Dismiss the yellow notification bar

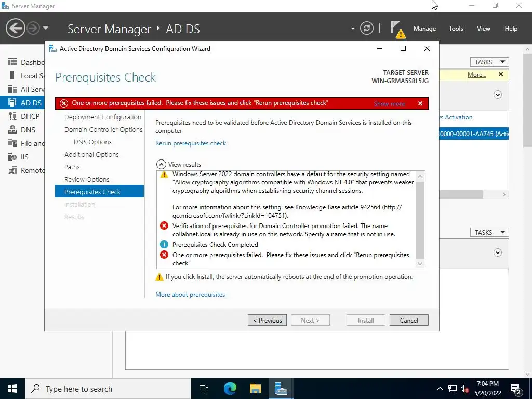(x=501, y=74)
